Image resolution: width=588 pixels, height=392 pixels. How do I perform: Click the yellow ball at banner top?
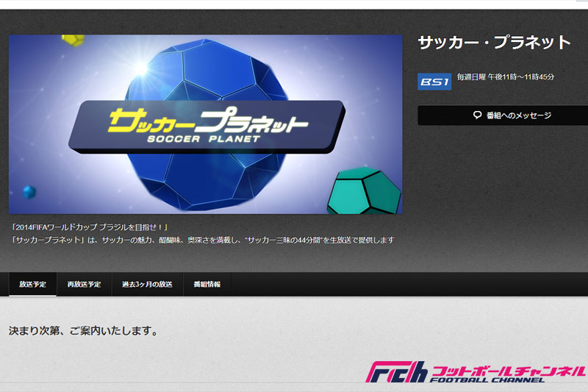tap(73, 40)
